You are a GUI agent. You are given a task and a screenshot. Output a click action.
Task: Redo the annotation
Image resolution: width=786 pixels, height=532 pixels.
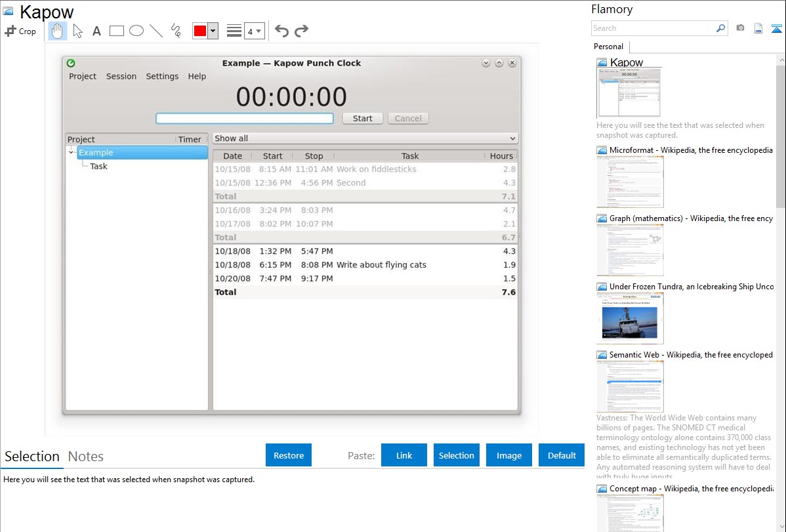click(301, 31)
